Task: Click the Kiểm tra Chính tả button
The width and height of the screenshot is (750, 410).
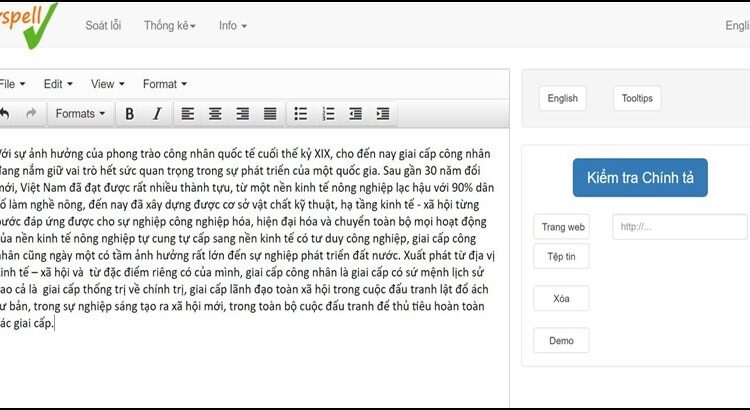Action: (x=640, y=178)
